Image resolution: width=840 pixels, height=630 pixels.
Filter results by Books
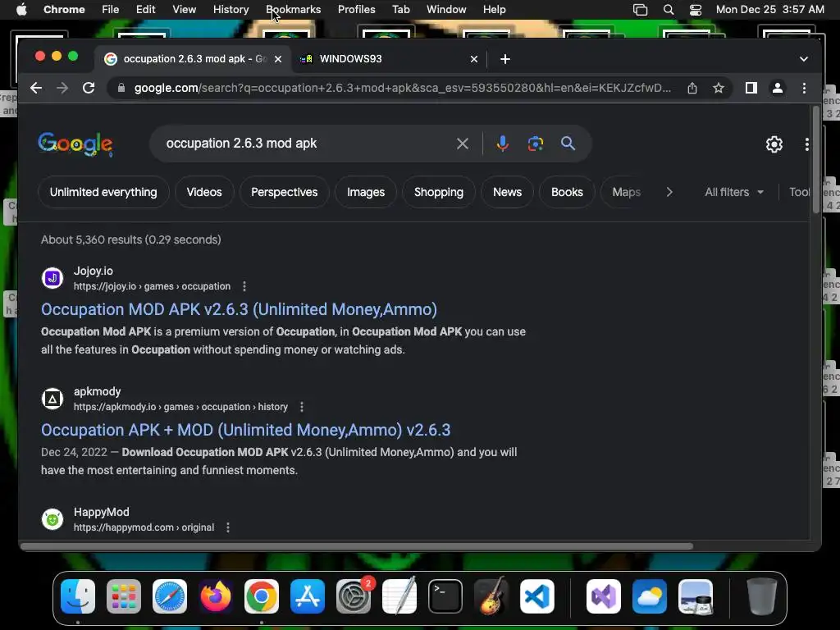click(x=567, y=192)
